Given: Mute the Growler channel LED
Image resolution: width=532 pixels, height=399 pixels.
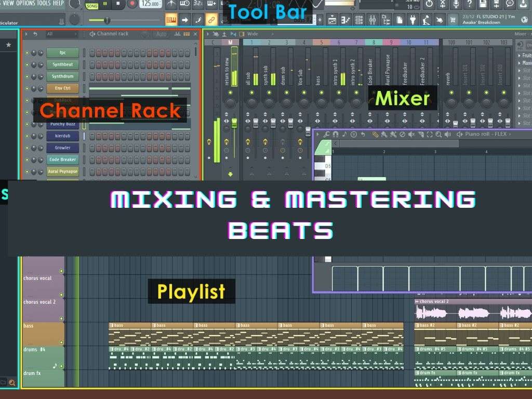Looking at the screenshot, I should (x=27, y=148).
